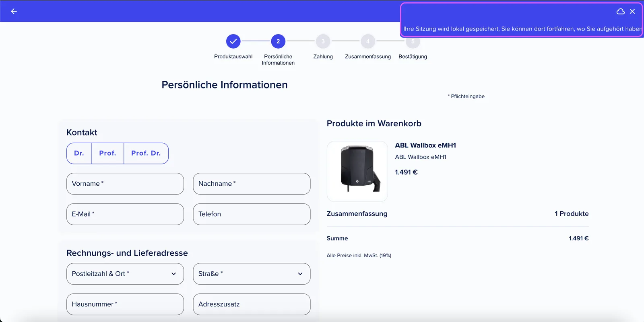
Task: Jump to step 4 Zusammenfassung circle
Action: (x=368, y=41)
